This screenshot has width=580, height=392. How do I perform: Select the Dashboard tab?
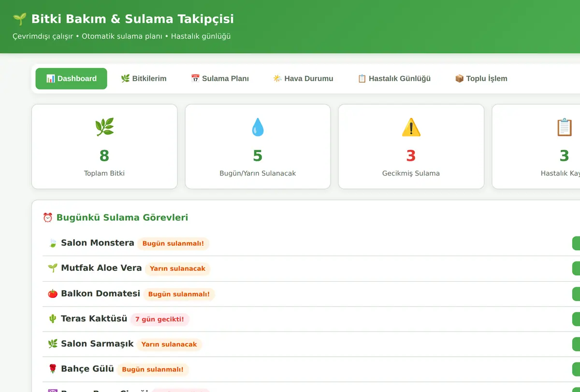pos(71,78)
